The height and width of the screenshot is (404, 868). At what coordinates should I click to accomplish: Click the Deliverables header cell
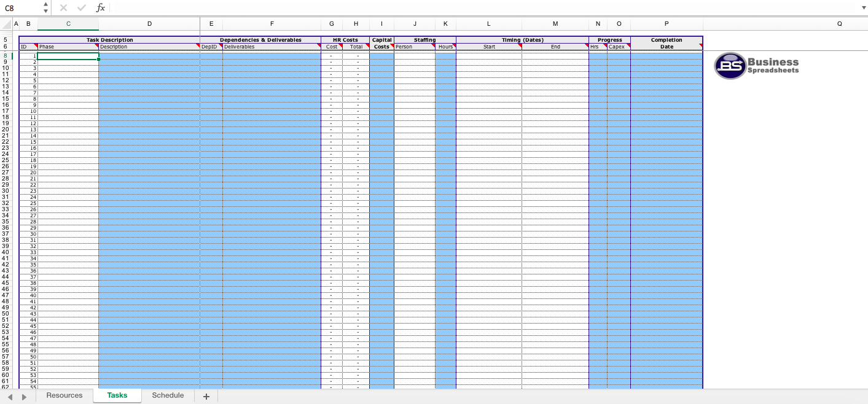(271, 47)
